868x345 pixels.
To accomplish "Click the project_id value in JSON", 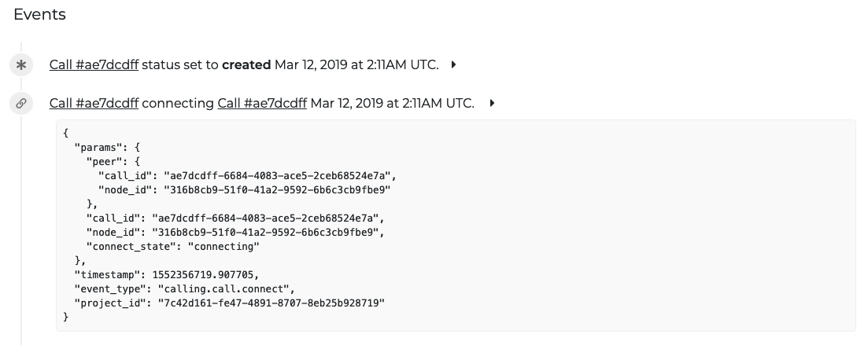I will pos(271,303).
